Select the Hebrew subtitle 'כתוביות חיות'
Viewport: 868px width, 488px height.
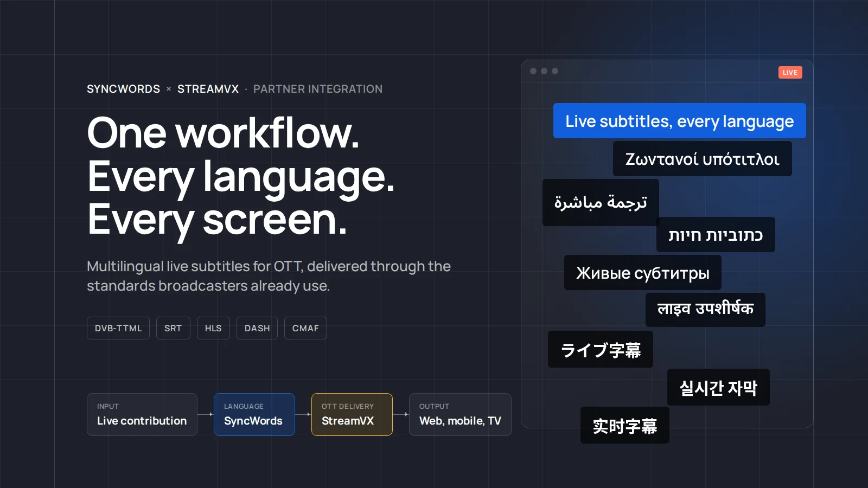coord(716,235)
